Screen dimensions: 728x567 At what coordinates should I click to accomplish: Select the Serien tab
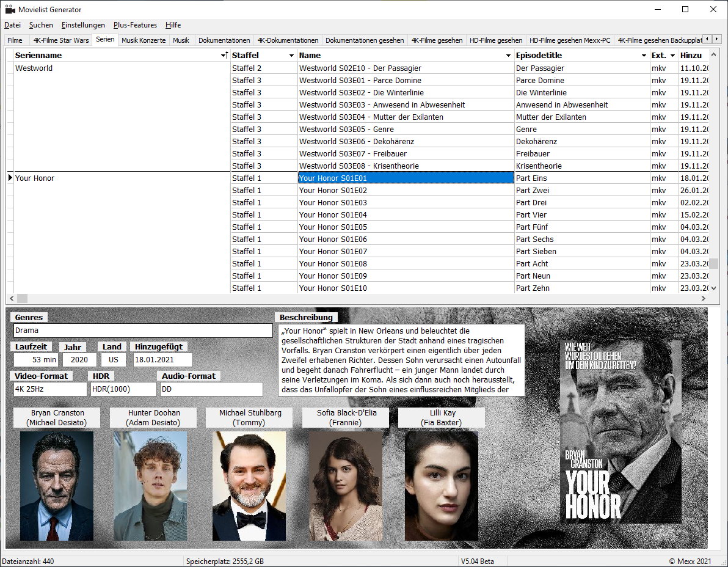[105, 40]
